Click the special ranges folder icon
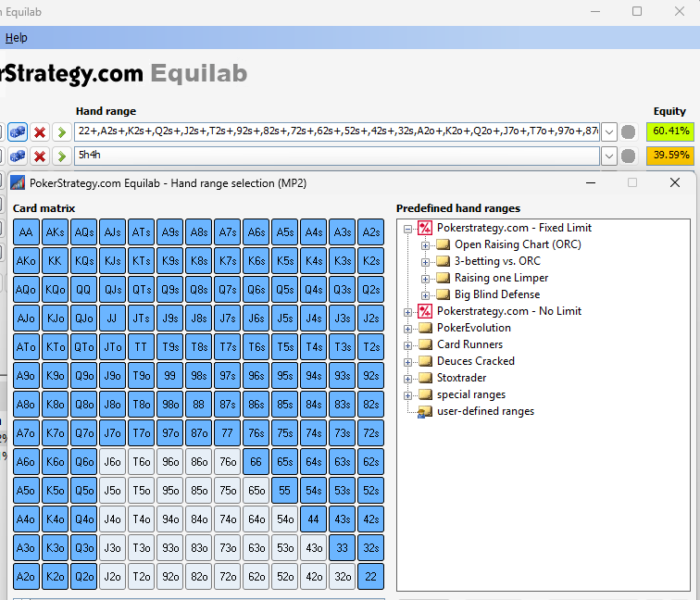Viewport: 700px width, 600px height. [x=425, y=394]
